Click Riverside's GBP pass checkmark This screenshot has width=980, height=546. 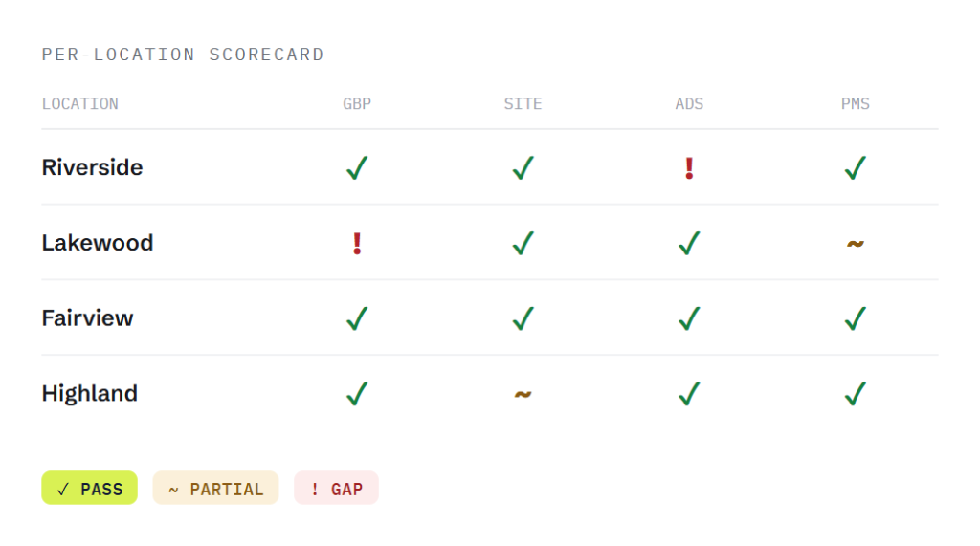click(x=357, y=168)
